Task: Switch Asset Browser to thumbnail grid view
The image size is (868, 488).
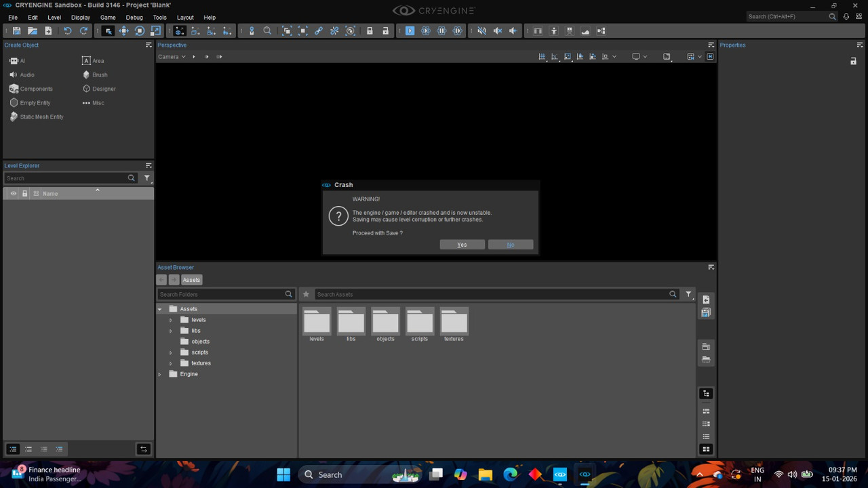Action: pos(706,449)
